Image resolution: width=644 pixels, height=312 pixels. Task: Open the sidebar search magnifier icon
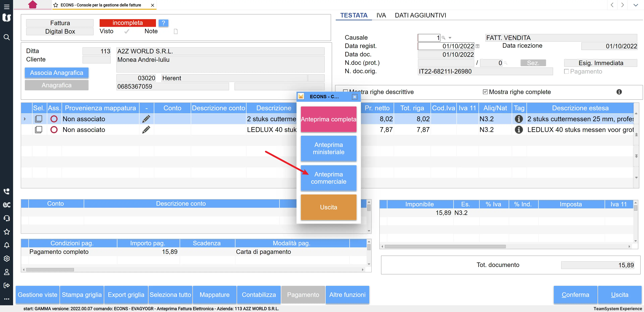[7, 37]
